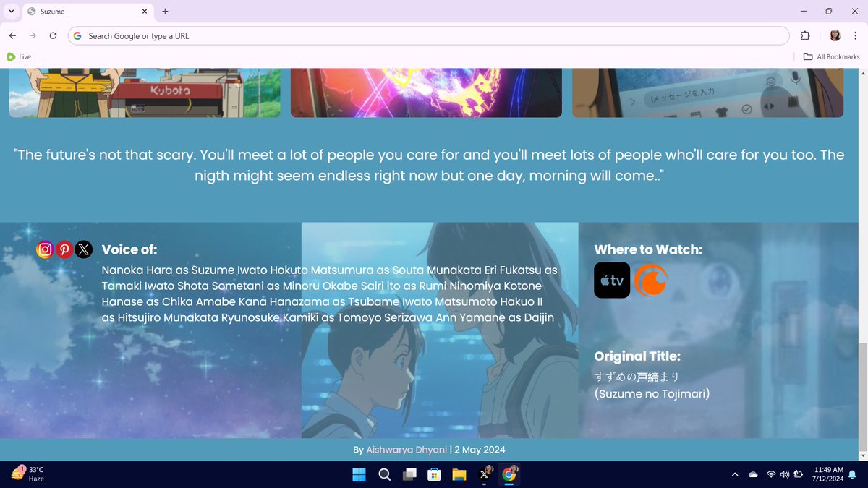The width and height of the screenshot is (868, 488).
Task: Click the scrollbar down arrow
Action: [862, 455]
